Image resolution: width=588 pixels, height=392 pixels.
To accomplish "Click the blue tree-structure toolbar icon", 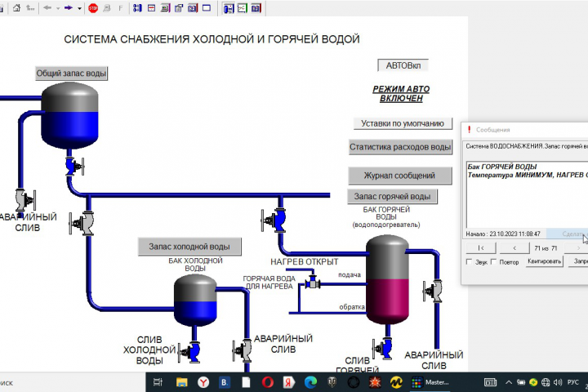I will click(x=138, y=8).
